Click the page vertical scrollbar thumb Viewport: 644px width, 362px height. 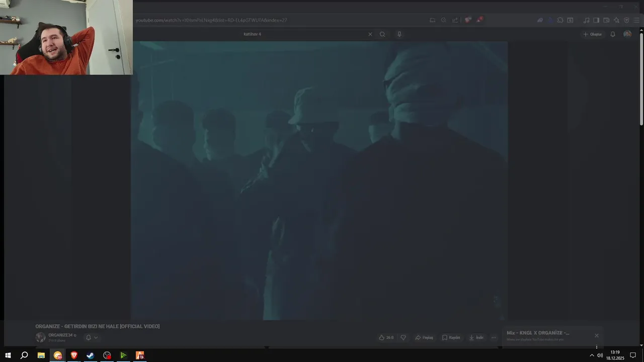[x=641, y=78]
